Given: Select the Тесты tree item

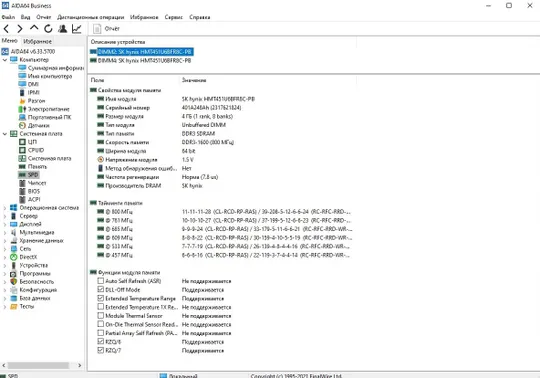Looking at the screenshot, I should click(27, 306).
